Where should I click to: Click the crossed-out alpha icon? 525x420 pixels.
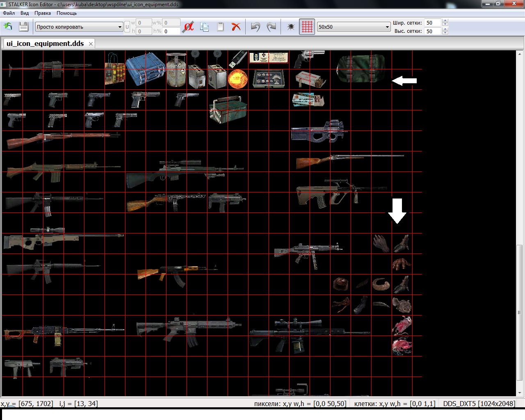[188, 27]
